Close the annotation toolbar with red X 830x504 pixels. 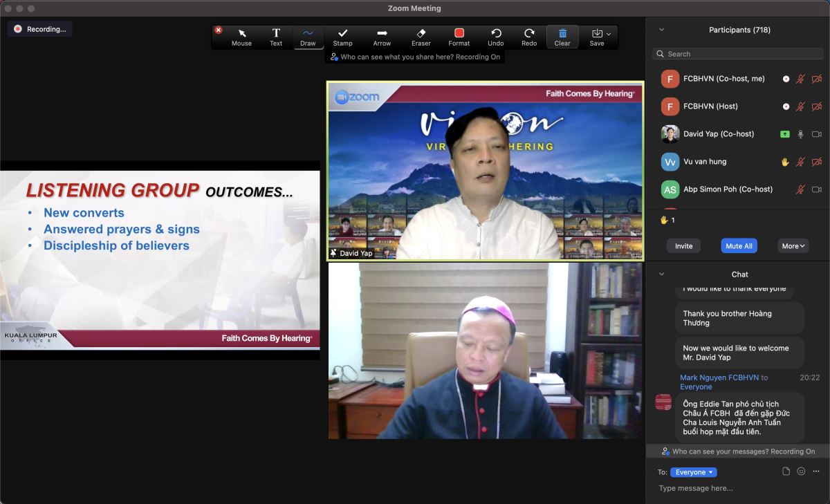(219, 30)
